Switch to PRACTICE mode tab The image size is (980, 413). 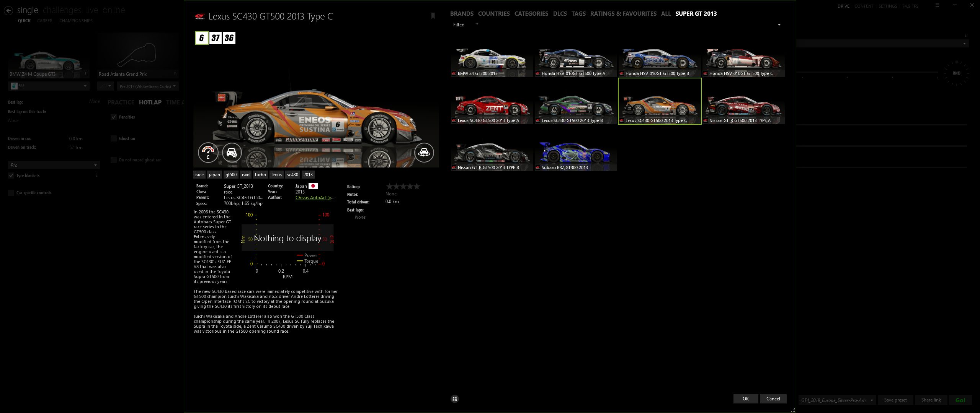coord(121,102)
